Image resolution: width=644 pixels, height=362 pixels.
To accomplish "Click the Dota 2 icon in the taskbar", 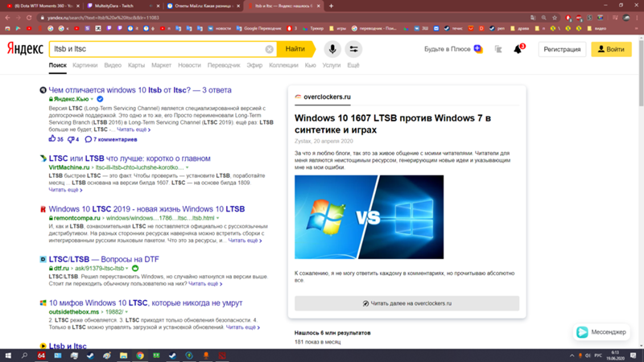I will 222,356.
